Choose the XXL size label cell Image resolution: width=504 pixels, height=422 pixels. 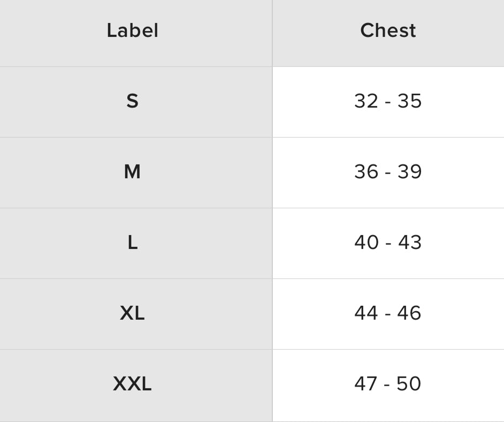(x=132, y=384)
